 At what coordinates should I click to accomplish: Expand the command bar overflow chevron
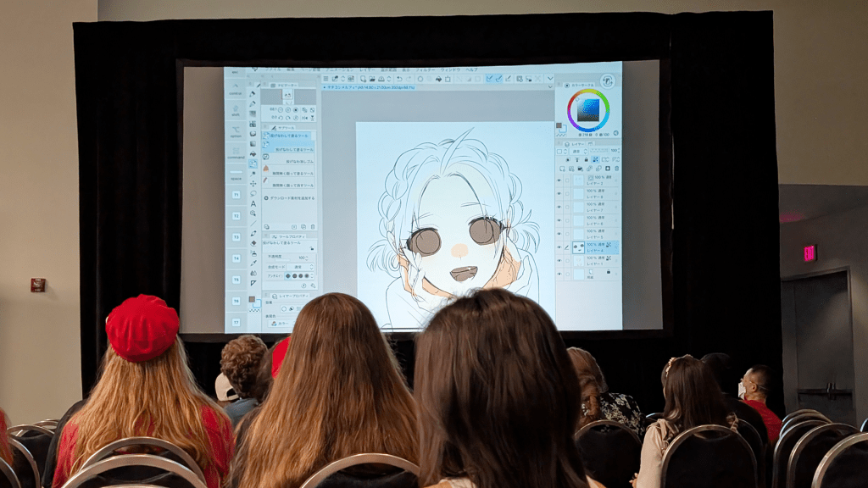[549, 79]
